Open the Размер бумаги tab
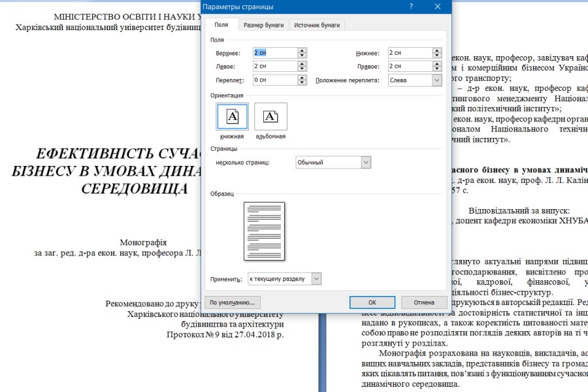588x392 pixels. (x=264, y=25)
